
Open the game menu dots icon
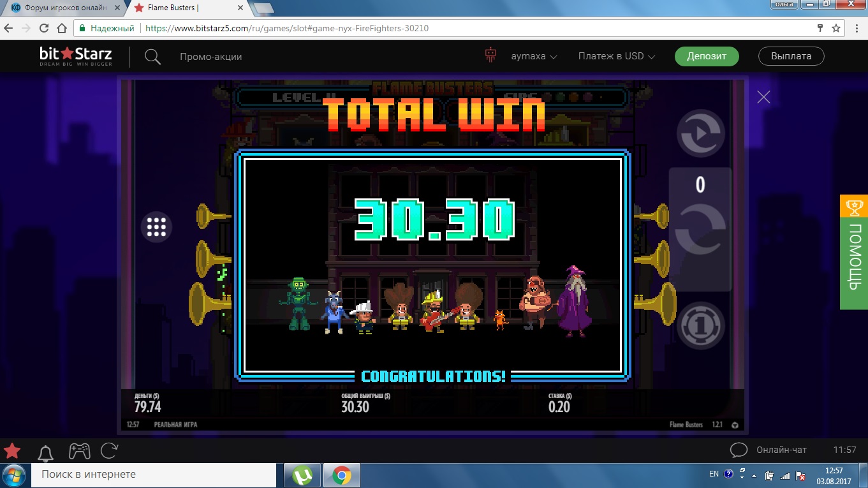(156, 227)
